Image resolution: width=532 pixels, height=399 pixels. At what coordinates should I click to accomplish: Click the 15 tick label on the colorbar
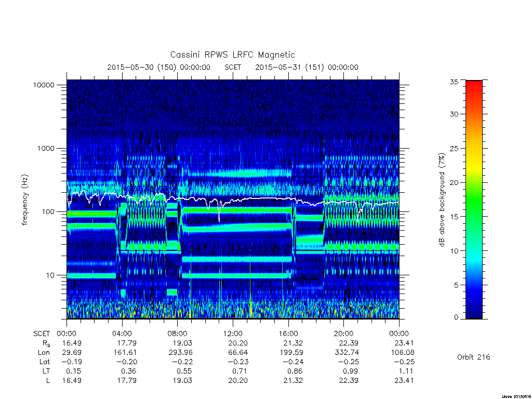(x=454, y=217)
